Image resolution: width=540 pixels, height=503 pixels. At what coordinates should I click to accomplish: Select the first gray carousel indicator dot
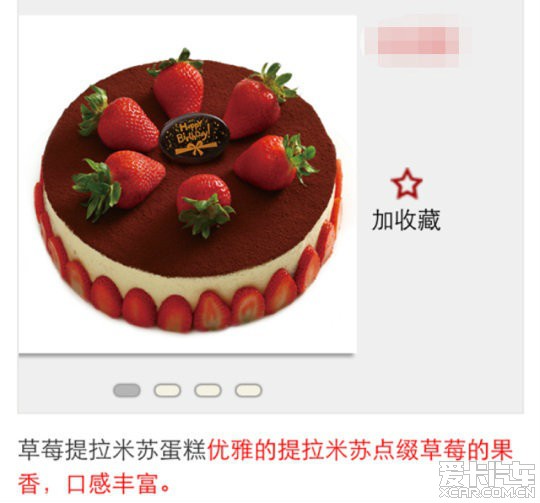click(127, 390)
